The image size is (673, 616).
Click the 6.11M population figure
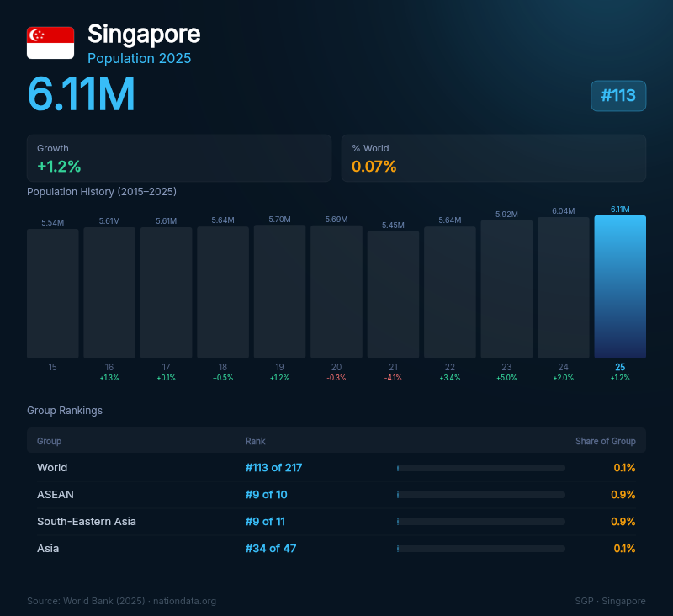[x=81, y=94]
